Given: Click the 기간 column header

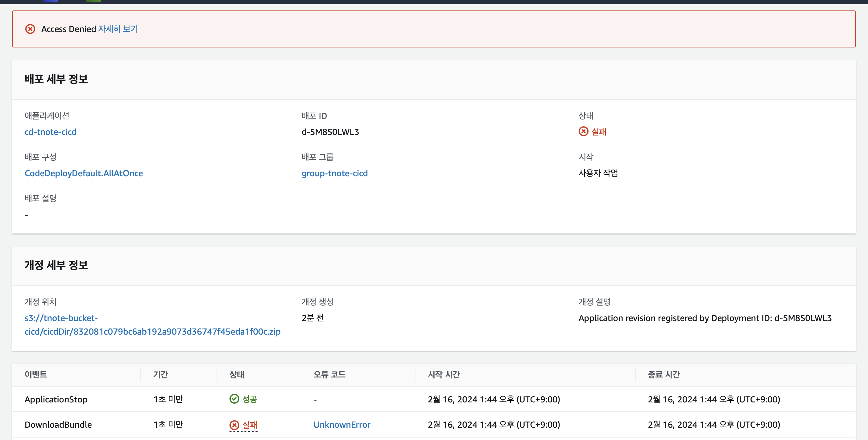Looking at the screenshot, I should click(160, 374).
